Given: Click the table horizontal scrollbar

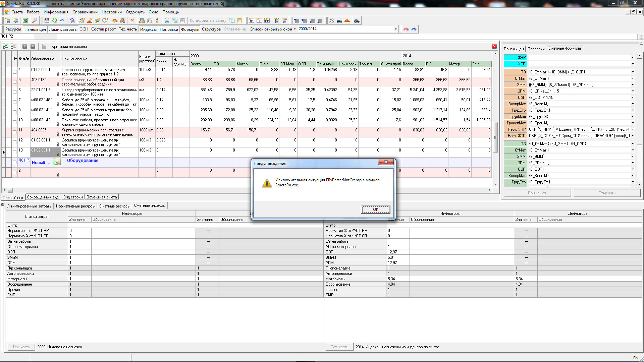Looking at the screenshot, I should 10,190.
